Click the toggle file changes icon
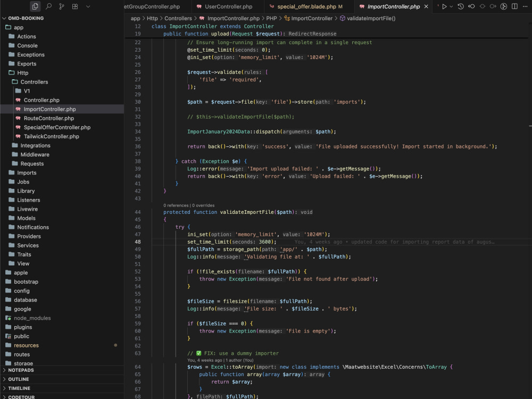532x399 pixels. [x=482, y=6]
